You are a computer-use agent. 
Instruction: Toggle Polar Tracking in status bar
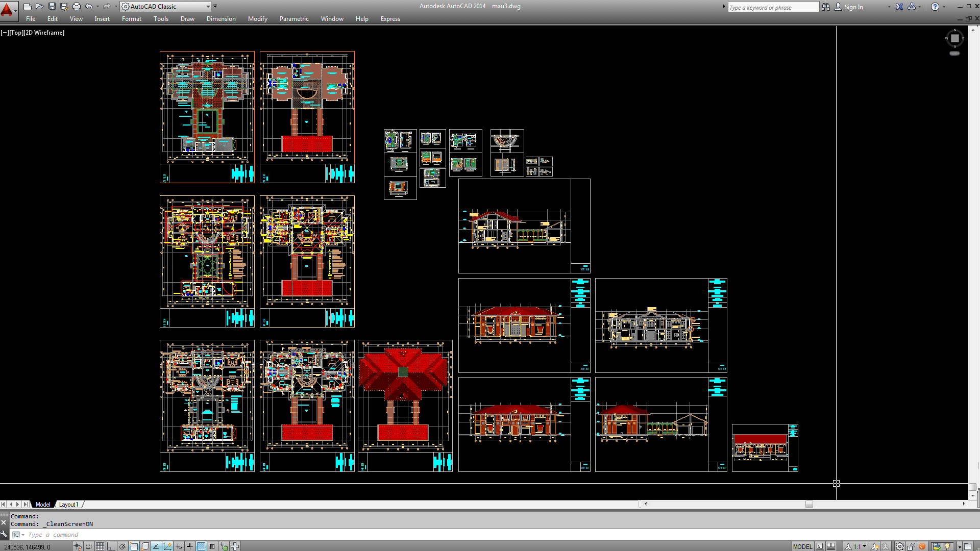(122, 546)
